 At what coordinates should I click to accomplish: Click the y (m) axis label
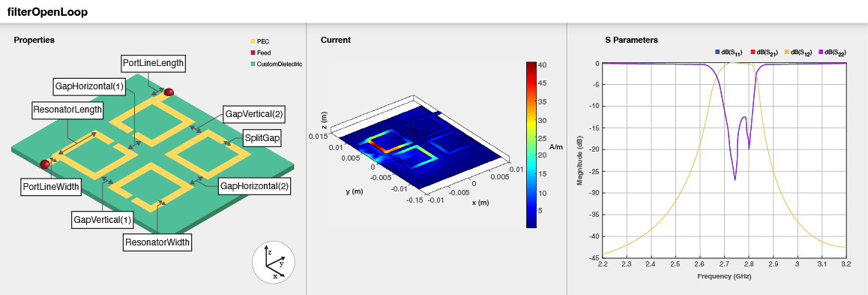(355, 191)
